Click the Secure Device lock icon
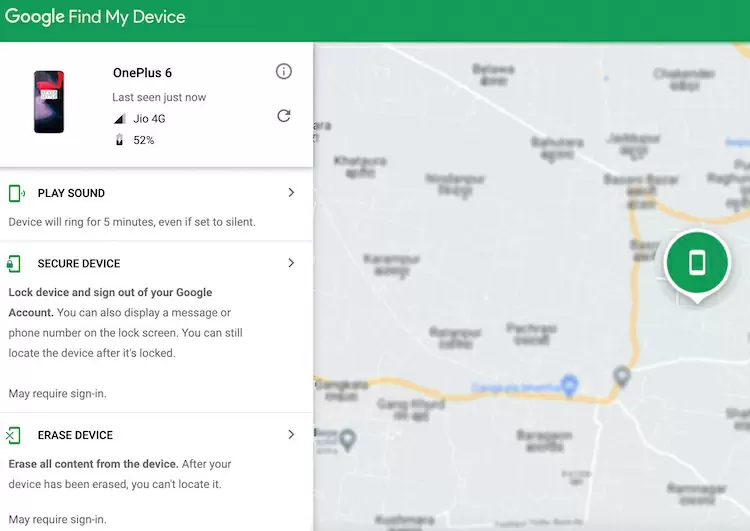This screenshot has width=750, height=531. 14,264
